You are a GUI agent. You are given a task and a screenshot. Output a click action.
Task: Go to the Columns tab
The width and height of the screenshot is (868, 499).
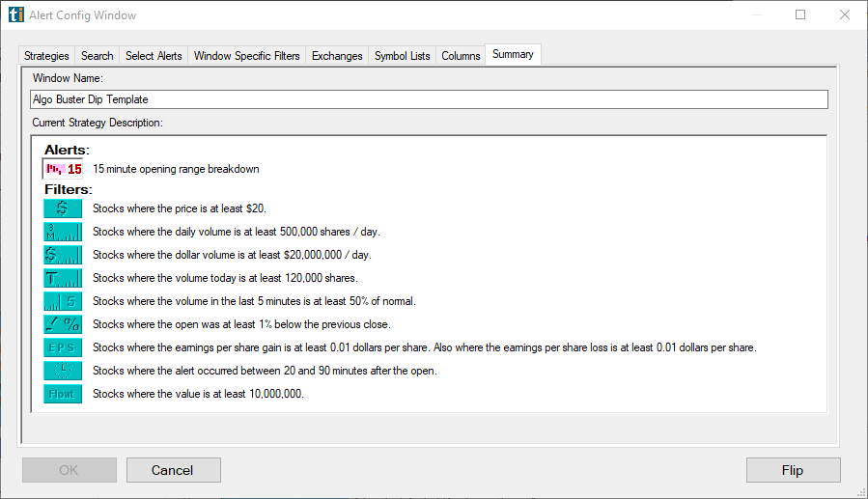[461, 56]
